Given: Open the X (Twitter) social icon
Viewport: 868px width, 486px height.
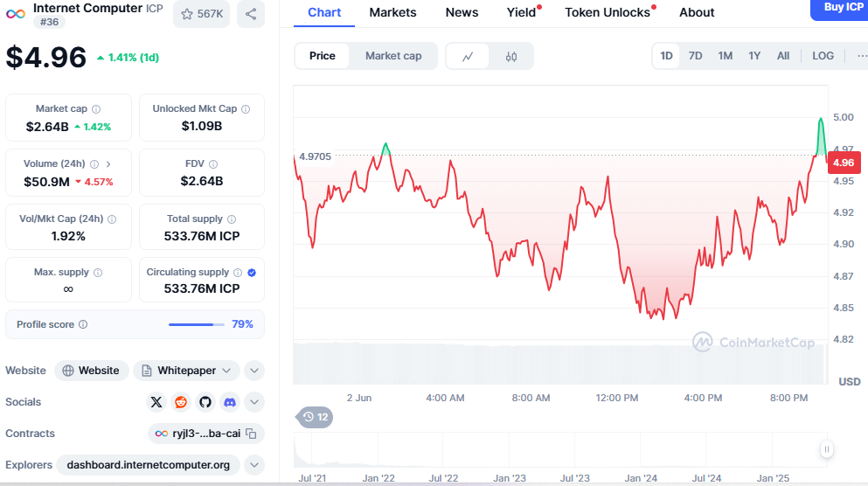Looking at the screenshot, I should pyautogui.click(x=156, y=402).
